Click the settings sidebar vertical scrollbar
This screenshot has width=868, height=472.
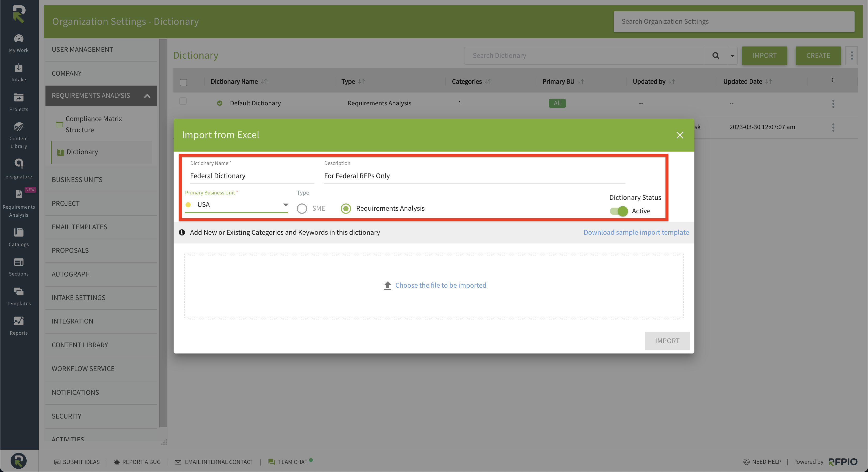[x=164, y=233]
